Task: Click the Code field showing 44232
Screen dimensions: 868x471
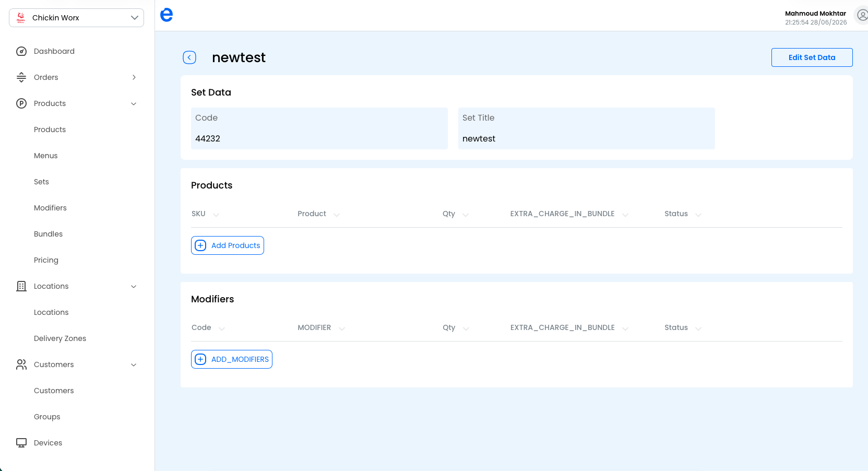Action: [x=319, y=128]
